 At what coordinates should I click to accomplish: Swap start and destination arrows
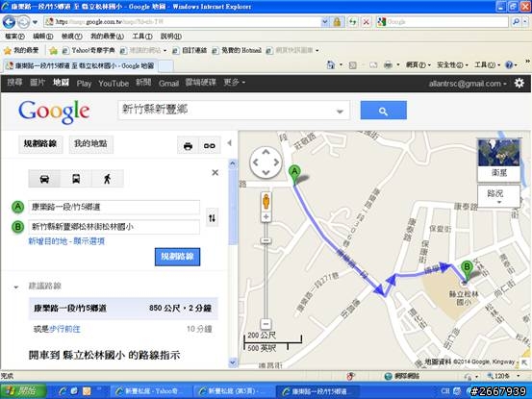tap(212, 218)
